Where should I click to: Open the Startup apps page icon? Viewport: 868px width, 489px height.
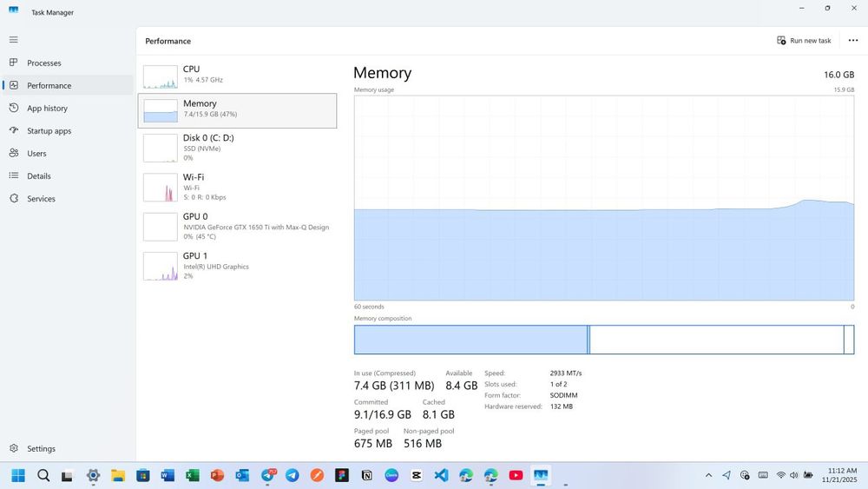click(14, 130)
